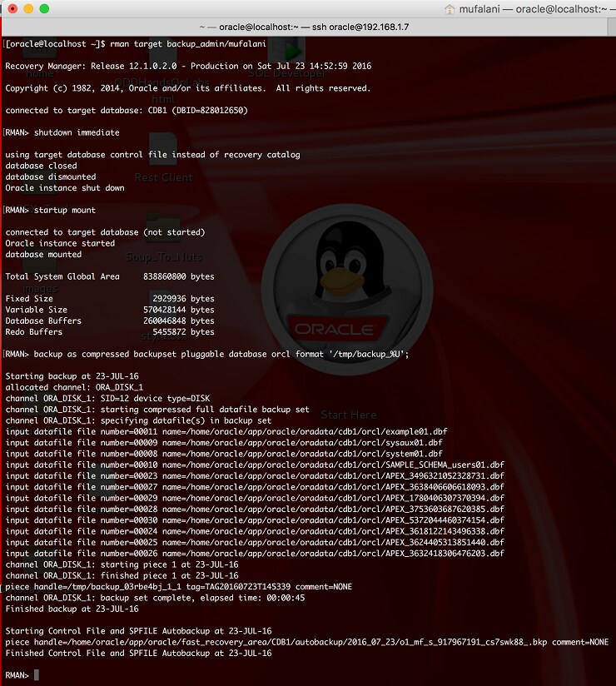The height and width of the screenshot is (686, 616).
Task: Click 'Starting Control File and SPFILE Autobackup' line
Action: 139,631
